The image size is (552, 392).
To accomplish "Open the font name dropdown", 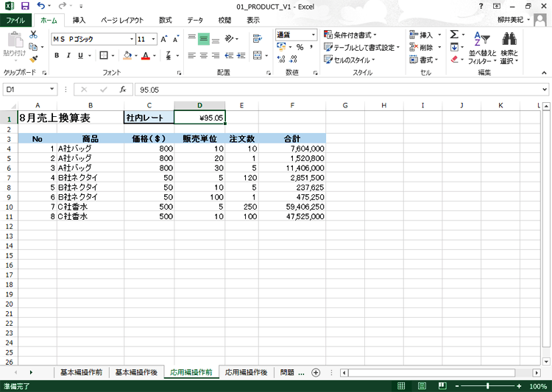I will point(132,39).
